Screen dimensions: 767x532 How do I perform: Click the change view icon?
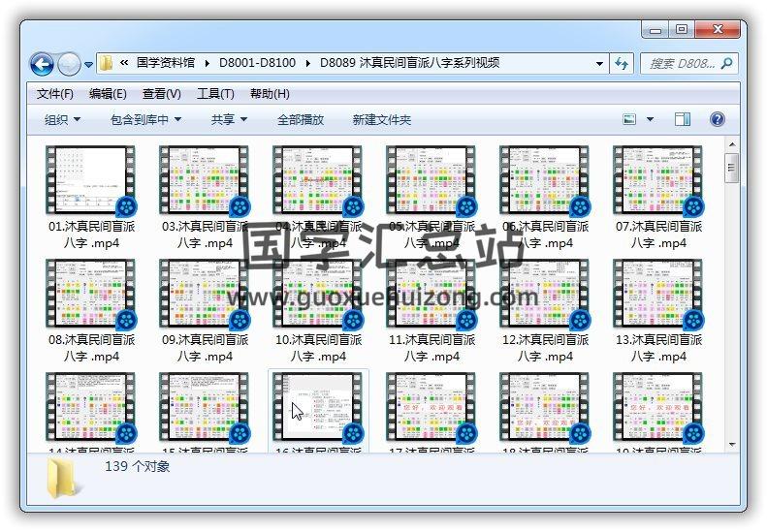pyautogui.click(x=630, y=119)
